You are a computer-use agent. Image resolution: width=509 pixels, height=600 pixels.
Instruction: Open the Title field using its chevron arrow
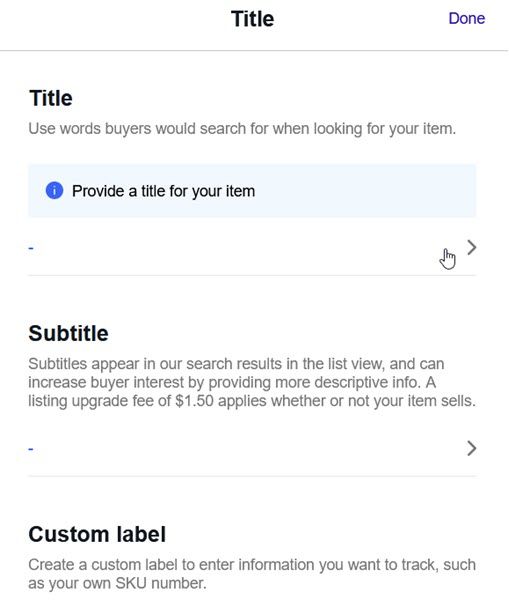[471, 247]
